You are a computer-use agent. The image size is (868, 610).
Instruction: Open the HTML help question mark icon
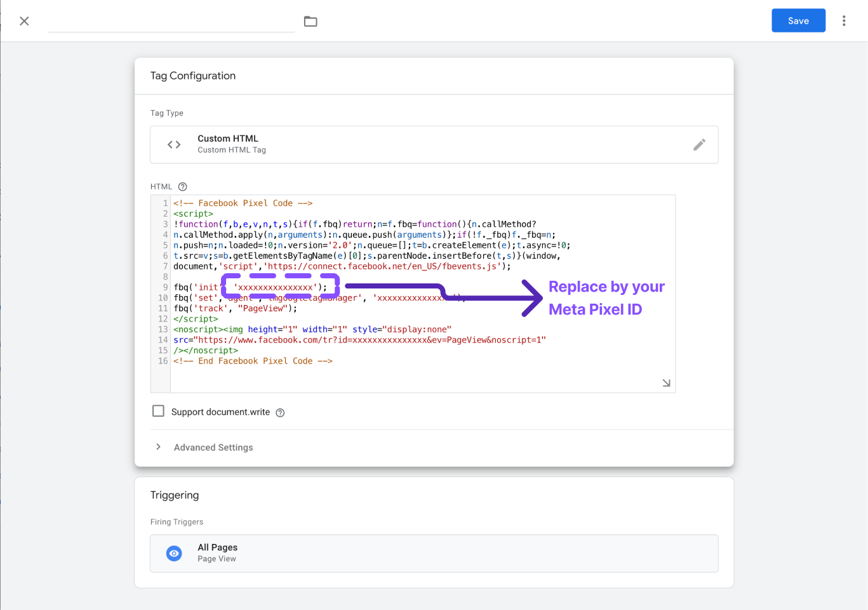point(183,187)
